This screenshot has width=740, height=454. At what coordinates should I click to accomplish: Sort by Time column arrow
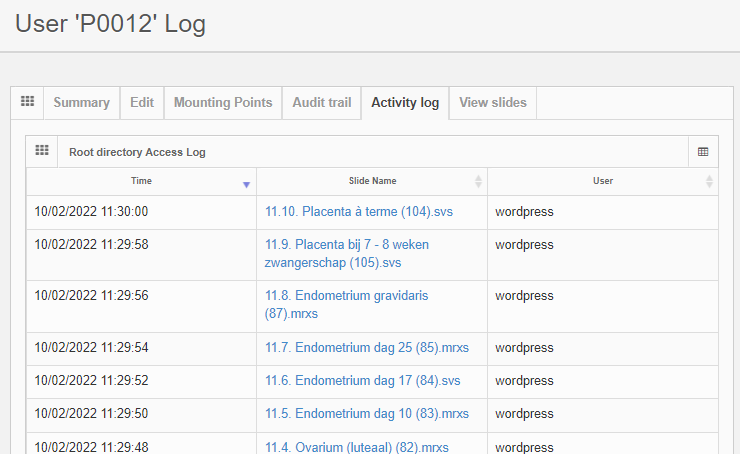pyautogui.click(x=246, y=184)
